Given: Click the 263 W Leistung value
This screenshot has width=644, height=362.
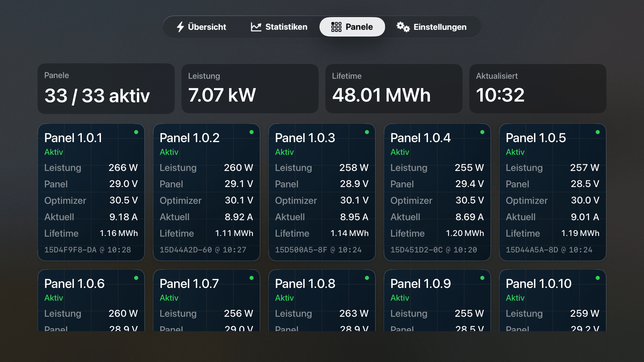Looking at the screenshot, I should point(354,313).
